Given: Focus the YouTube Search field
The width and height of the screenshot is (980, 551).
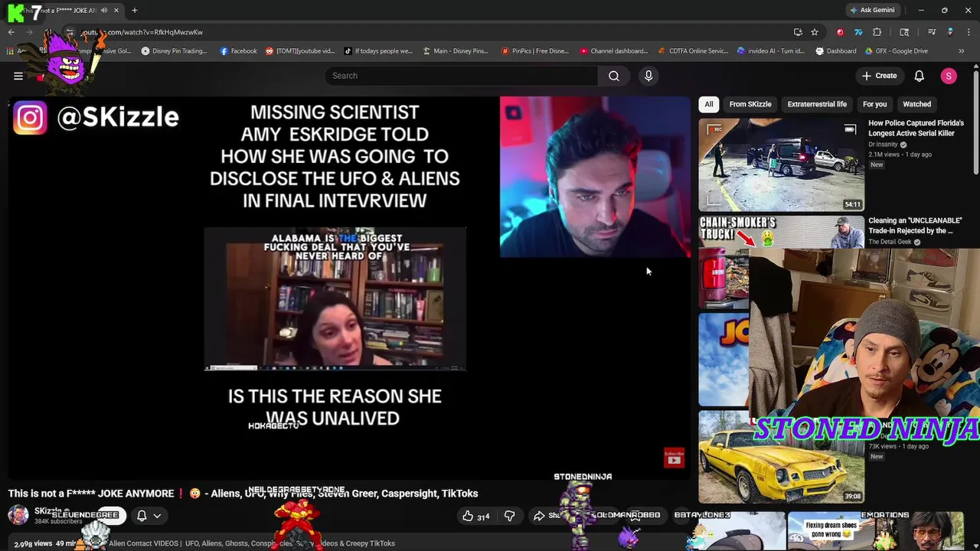Looking at the screenshot, I should [x=462, y=76].
